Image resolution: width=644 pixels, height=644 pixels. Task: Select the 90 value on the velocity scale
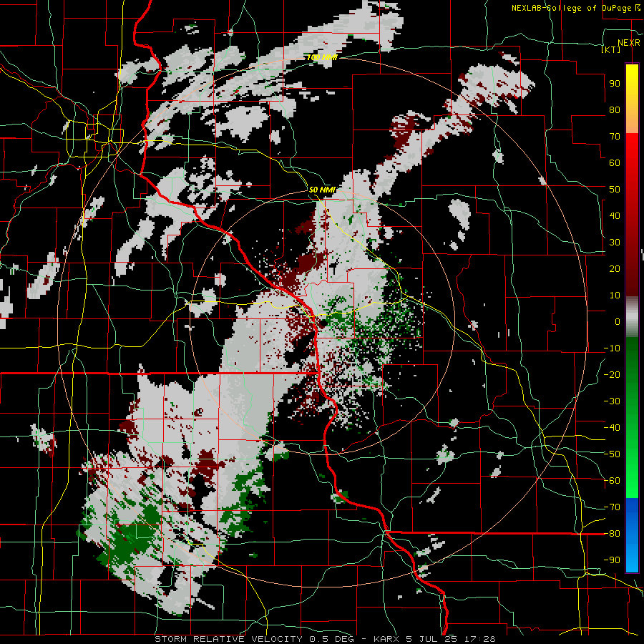point(615,84)
